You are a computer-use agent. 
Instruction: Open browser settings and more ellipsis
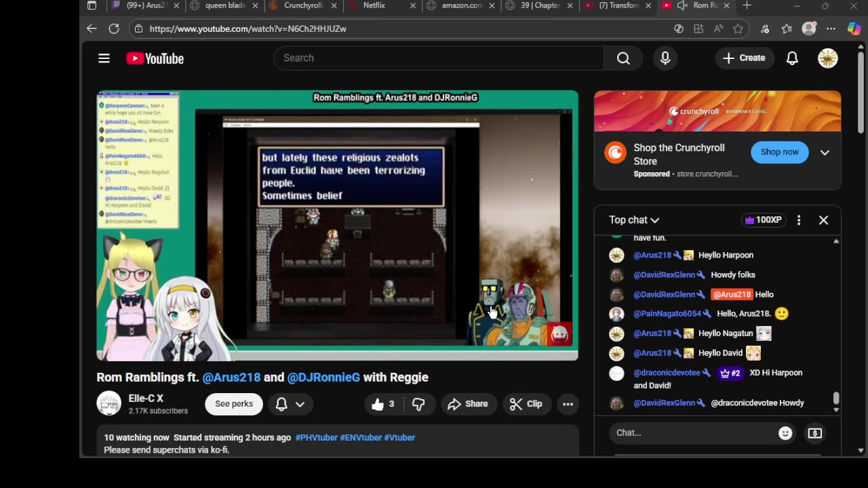831,28
